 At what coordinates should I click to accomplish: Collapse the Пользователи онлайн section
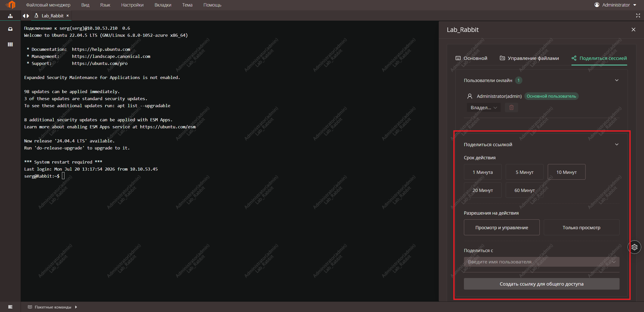[x=617, y=80]
